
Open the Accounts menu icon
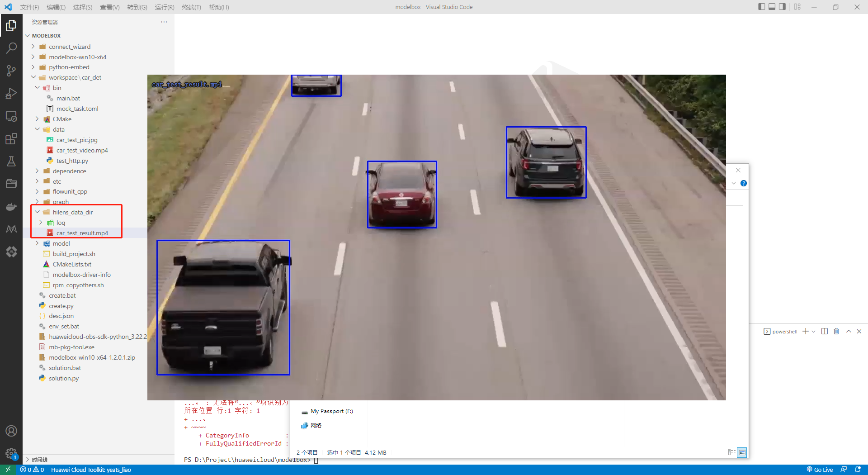pyautogui.click(x=11, y=431)
